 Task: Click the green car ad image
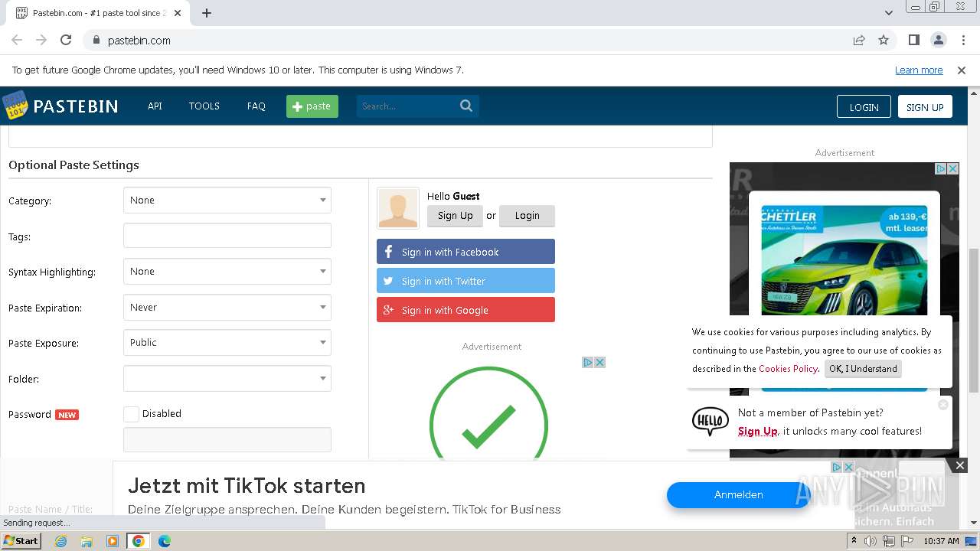click(x=844, y=261)
